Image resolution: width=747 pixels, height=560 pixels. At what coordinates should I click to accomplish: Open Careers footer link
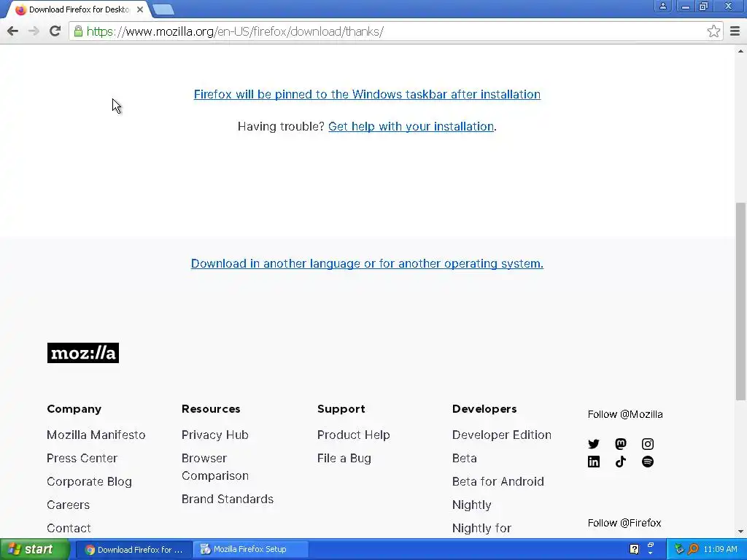(x=68, y=505)
